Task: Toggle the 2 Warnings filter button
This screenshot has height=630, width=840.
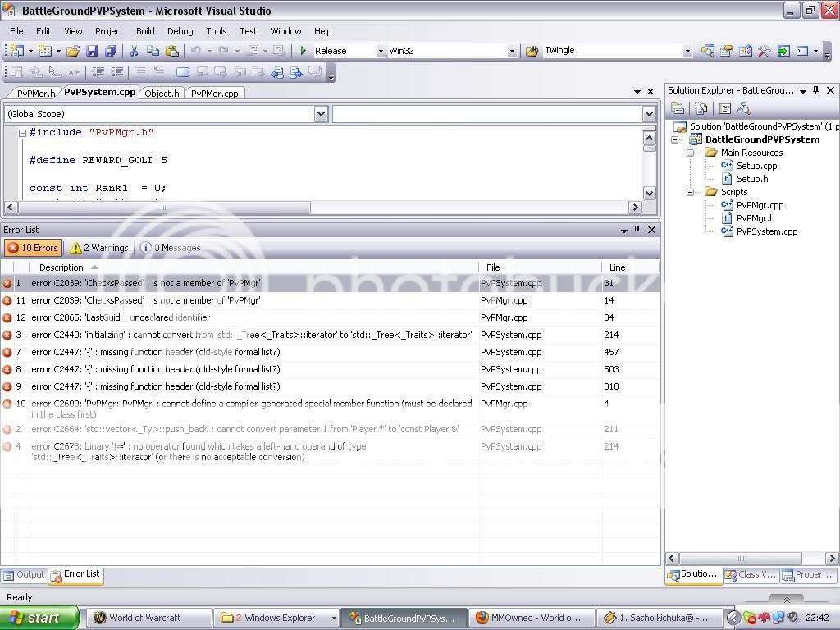Action: coord(99,248)
